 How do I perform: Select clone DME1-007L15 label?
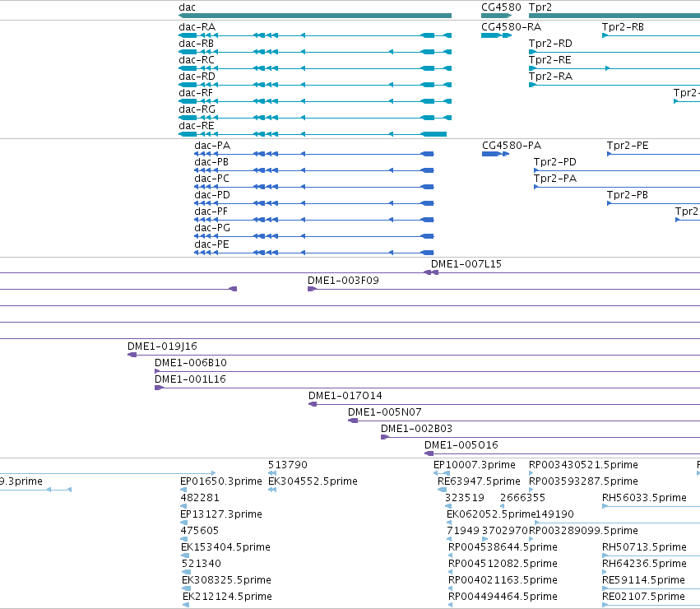[466, 264]
